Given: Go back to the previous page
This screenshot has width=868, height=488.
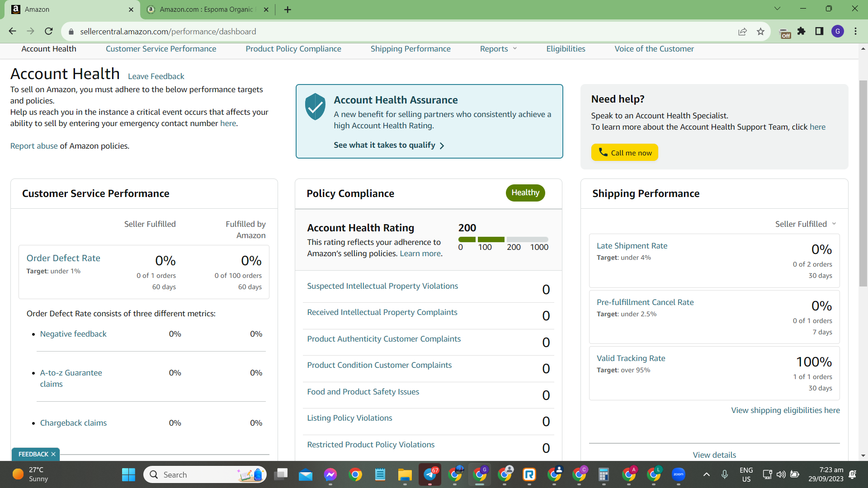Looking at the screenshot, I should [x=12, y=31].
